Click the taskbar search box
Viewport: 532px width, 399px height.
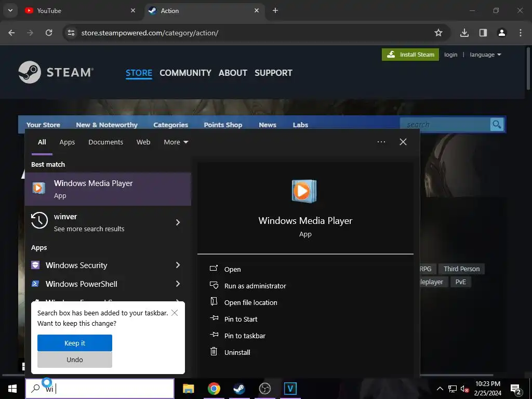click(x=100, y=389)
